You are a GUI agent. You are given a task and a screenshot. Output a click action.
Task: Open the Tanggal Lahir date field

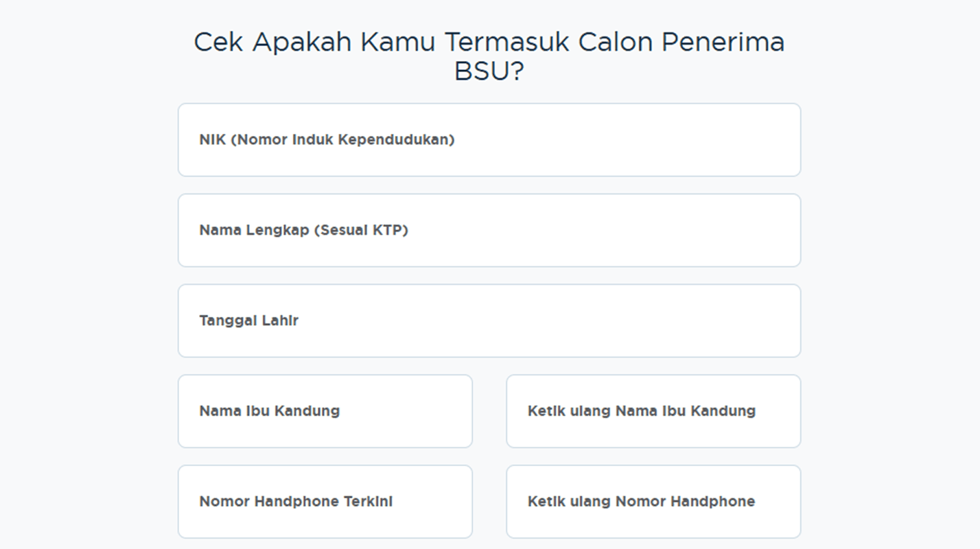[x=489, y=320]
